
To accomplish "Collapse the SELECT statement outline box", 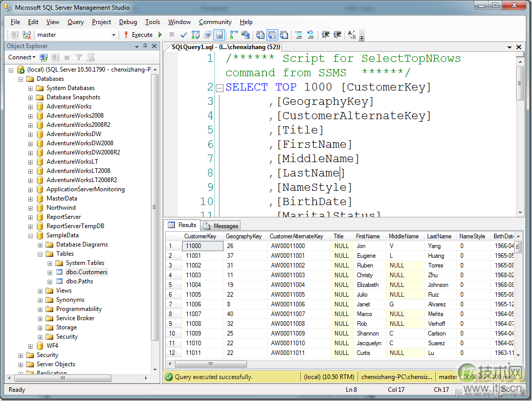I will coord(220,88).
